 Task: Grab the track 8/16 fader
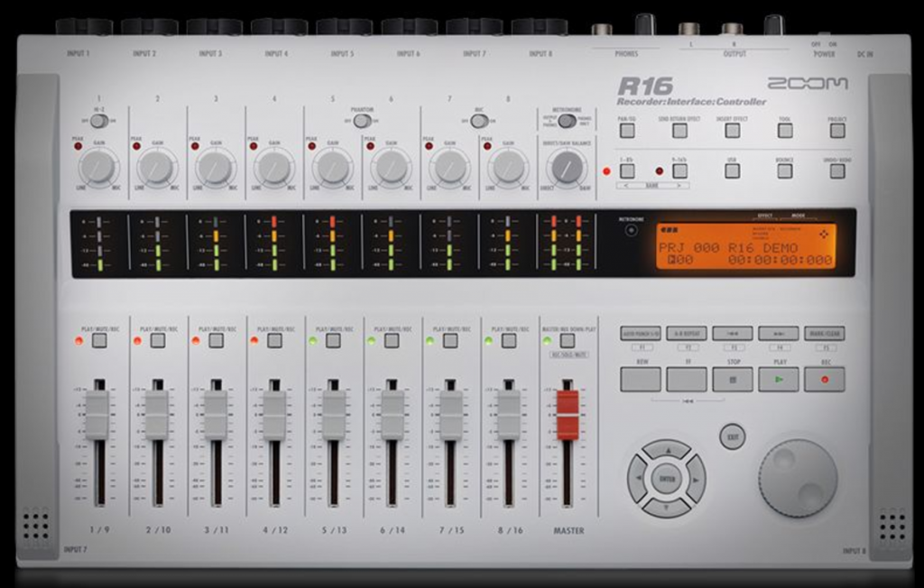(x=509, y=415)
